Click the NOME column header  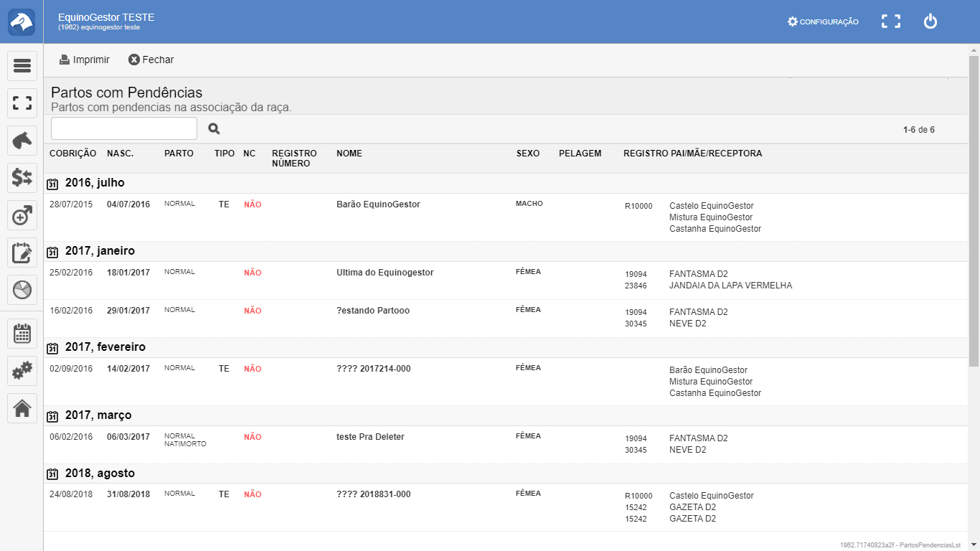[349, 154]
